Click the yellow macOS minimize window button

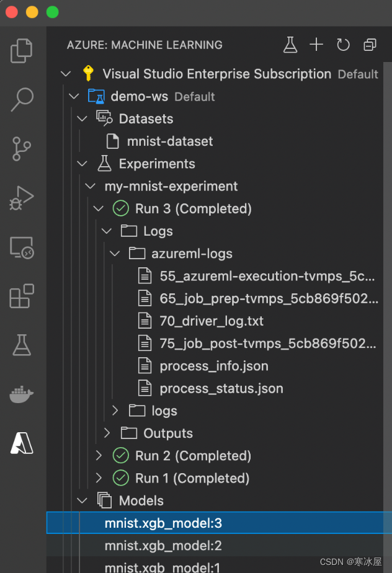coord(32,12)
